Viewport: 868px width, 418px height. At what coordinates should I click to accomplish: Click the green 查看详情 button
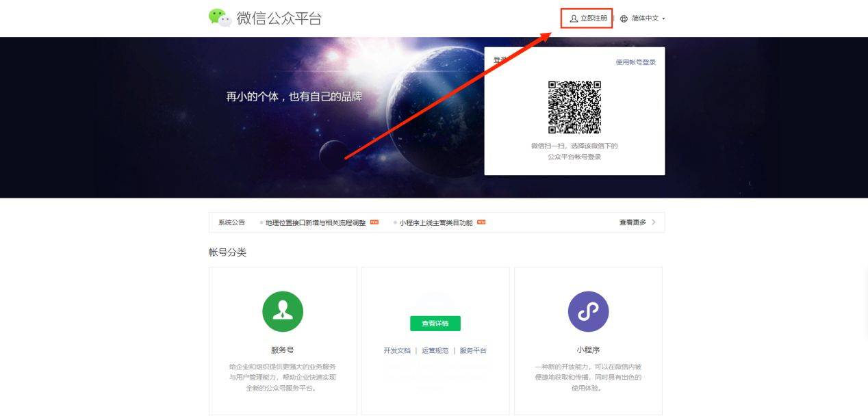coord(435,324)
